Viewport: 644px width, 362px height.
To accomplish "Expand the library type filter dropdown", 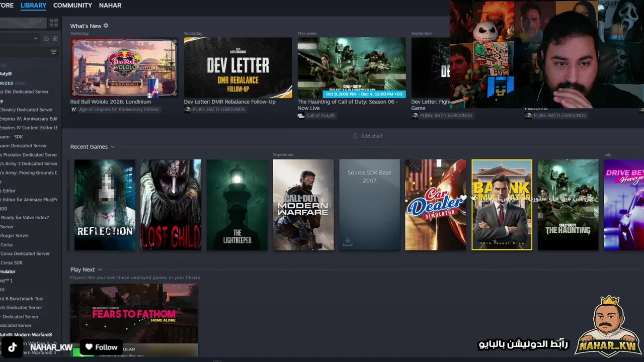I will point(35,39).
